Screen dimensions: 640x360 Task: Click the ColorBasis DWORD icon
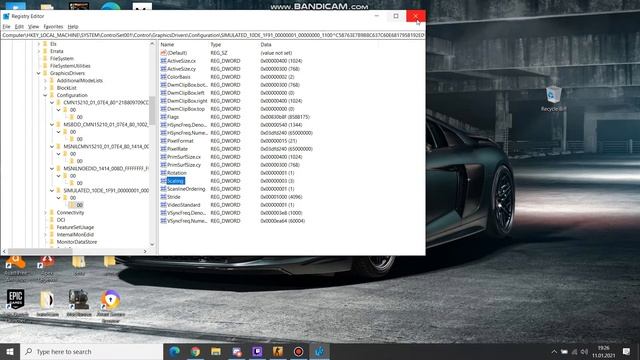coord(163,77)
